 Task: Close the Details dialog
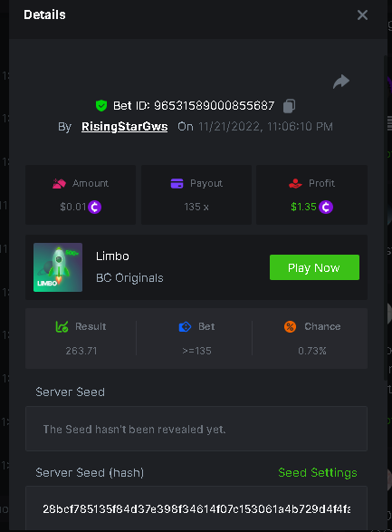(362, 15)
